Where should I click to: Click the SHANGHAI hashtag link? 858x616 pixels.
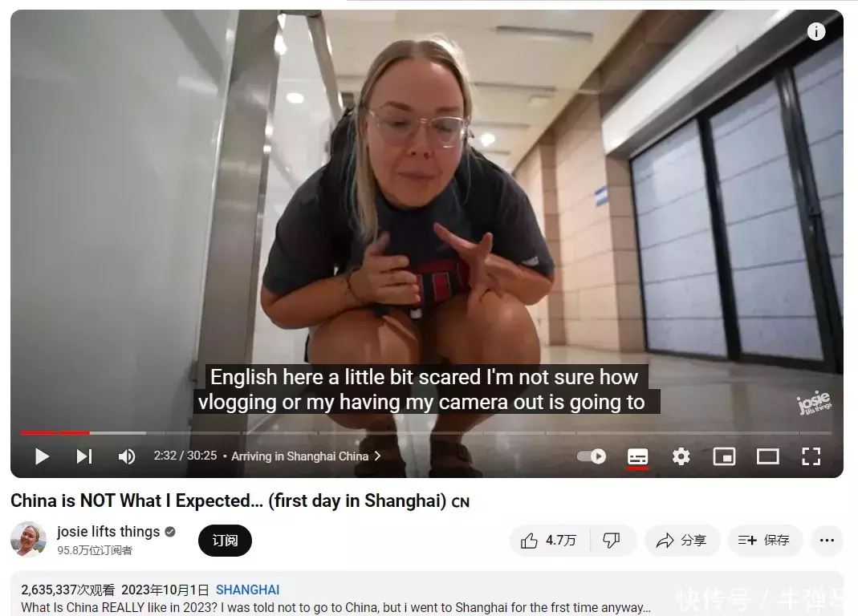click(247, 590)
